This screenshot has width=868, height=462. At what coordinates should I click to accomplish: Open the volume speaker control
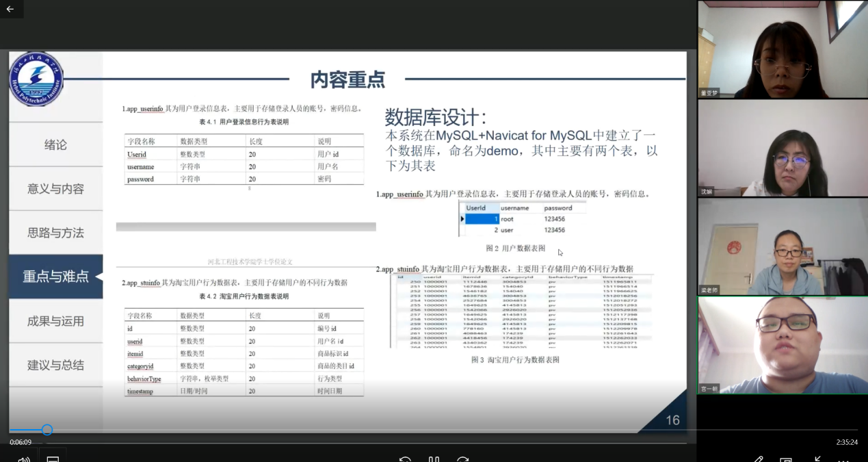coord(24,459)
